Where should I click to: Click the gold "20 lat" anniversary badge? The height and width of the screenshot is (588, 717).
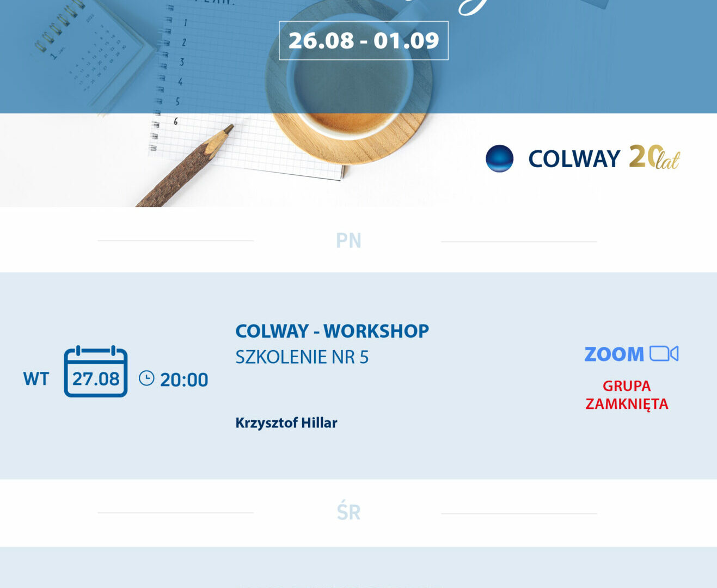654,157
